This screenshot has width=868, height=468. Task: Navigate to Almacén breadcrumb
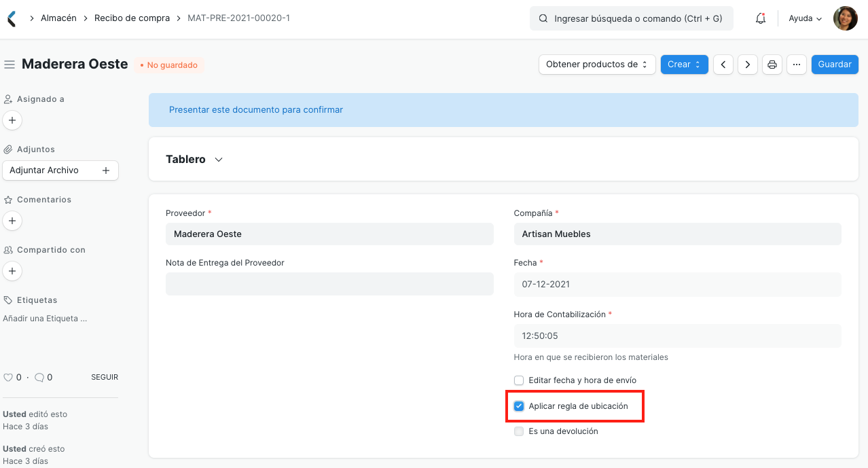[x=58, y=18]
